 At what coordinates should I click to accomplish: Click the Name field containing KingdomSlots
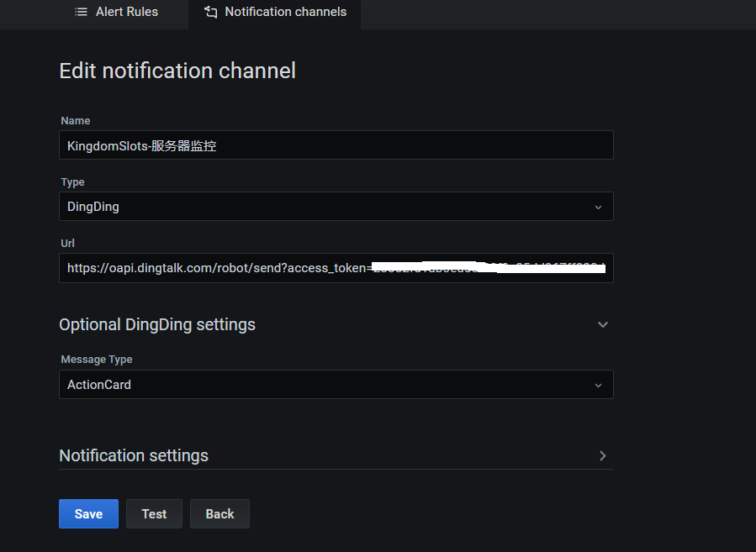coord(336,145)
